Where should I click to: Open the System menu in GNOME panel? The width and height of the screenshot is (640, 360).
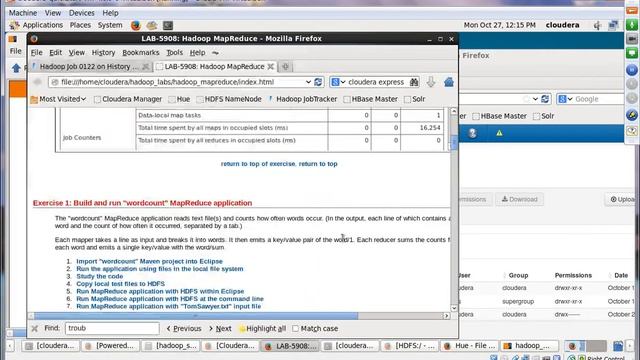110,25
